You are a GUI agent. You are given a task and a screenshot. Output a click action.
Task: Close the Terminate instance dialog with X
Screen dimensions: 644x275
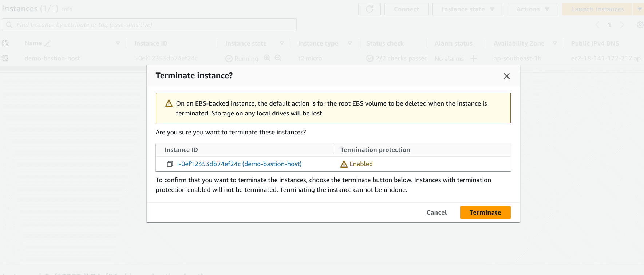pyautogui.click(x=506, y=76)
